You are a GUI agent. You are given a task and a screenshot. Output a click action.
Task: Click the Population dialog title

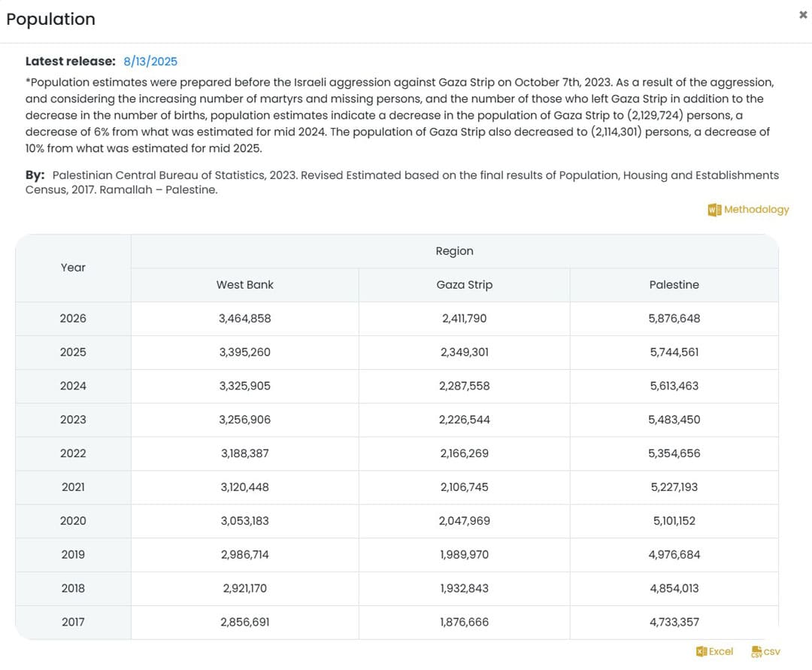click(51, 20)
